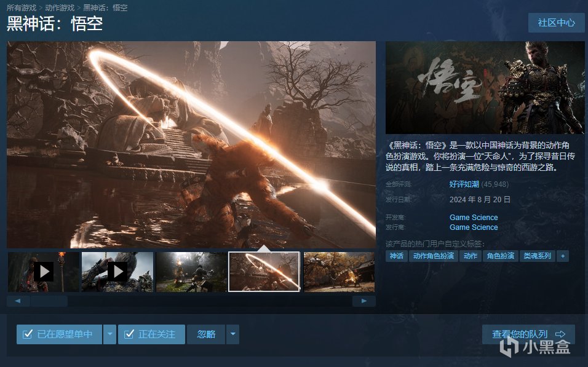This screenshot has height=367, width=588.
Task: Select the highlighted glowing arc thumbnail
Action: (x=264, y=272)
